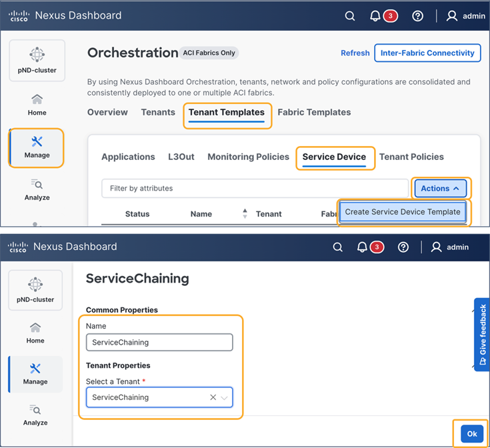Click Refresh link
The image size is (490, 448).
[355, 53]
